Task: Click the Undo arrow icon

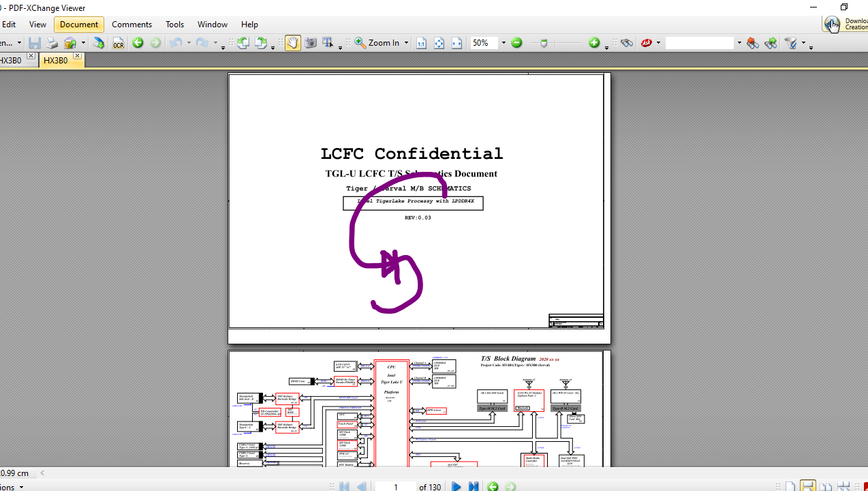Action: coord(176,43)
